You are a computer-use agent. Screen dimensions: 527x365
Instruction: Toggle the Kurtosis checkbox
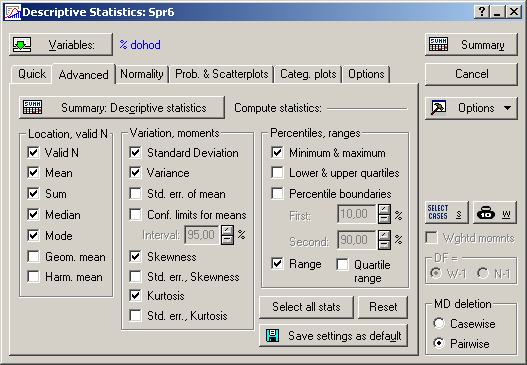pos(135,296)
